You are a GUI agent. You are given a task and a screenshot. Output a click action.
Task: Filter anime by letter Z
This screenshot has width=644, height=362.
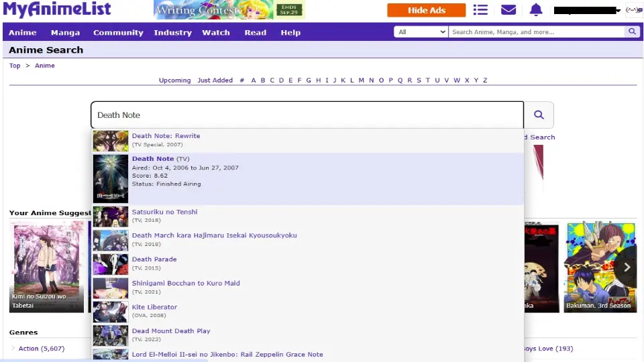(485, 80)
